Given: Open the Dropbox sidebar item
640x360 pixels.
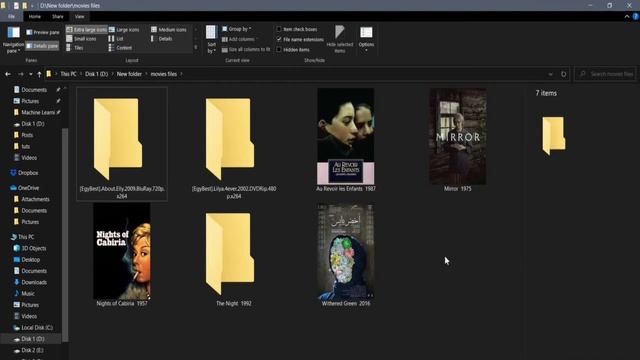Looking at the screenshot, I should point(28,173).
